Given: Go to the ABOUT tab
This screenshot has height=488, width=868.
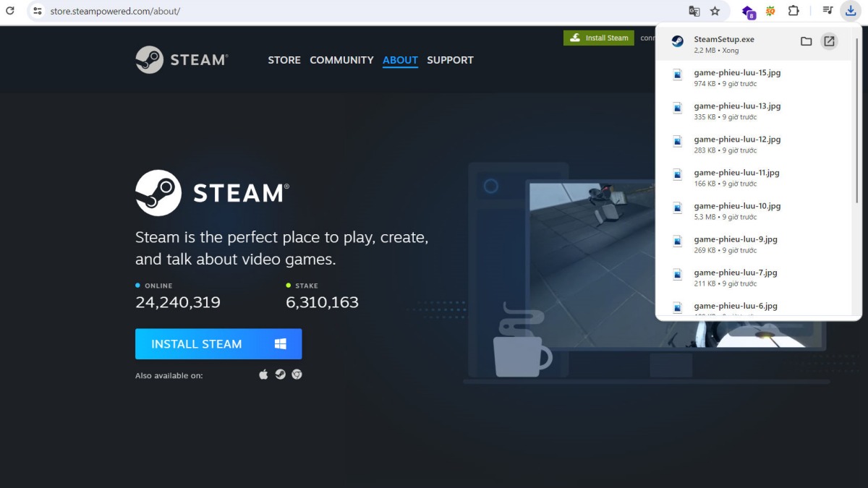Looking at the screenshot, I should (x=400, y=60).
